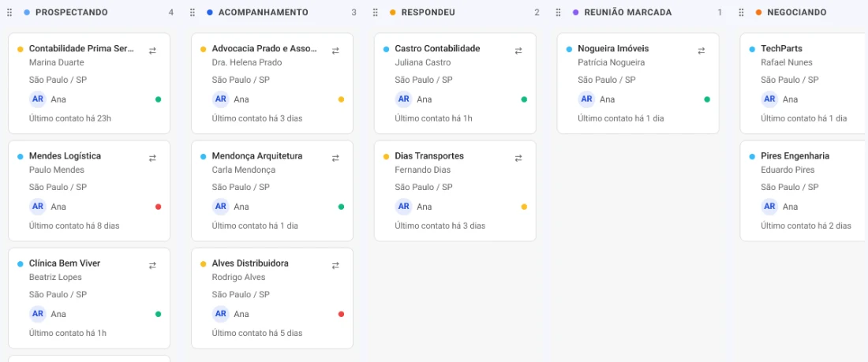Click transfer arrows icon on Advocacia Prado card

pos(335,50)
